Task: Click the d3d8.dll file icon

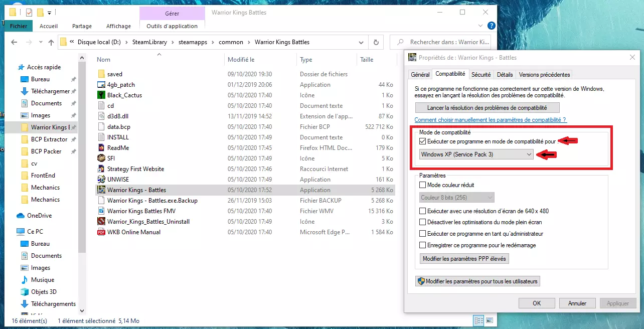Action: (101, 116)
